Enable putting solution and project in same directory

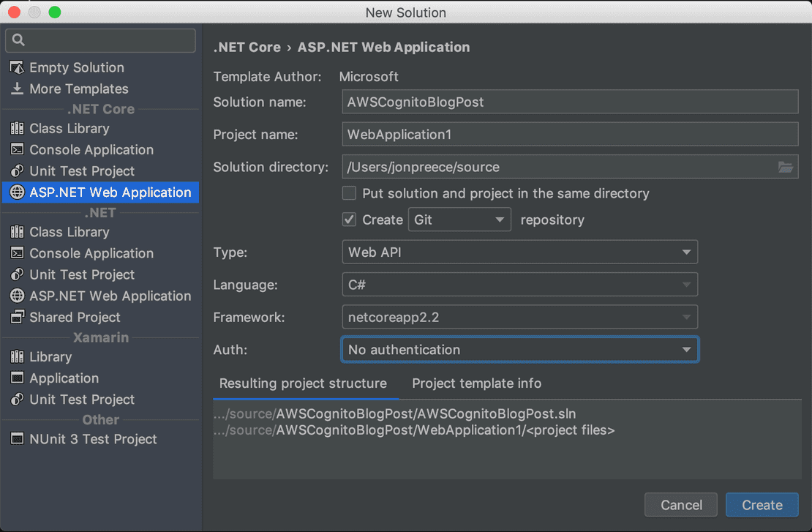coord(349,193)
